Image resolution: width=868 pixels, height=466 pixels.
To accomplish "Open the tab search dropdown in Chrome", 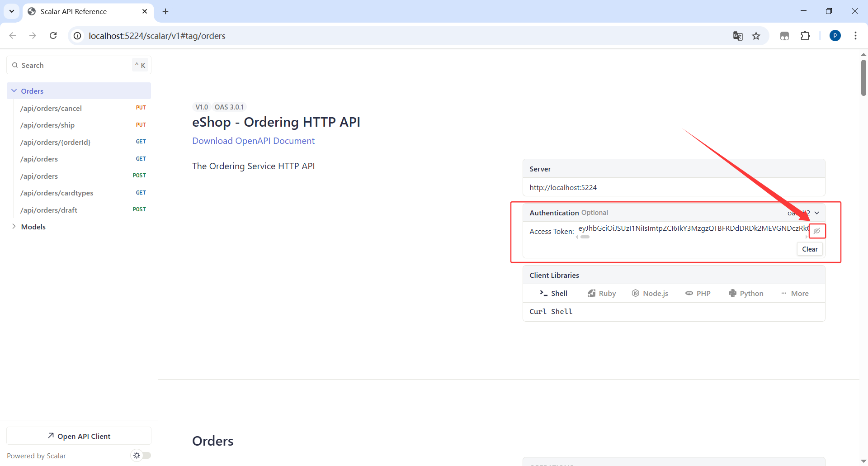I will [x=12, y=11].
